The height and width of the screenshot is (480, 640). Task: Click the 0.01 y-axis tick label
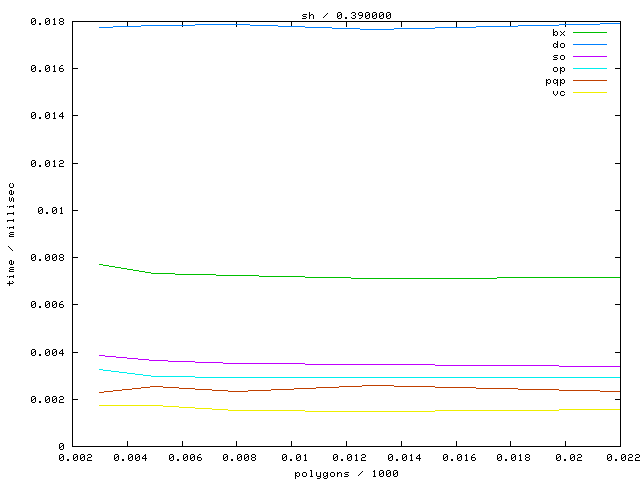coord(53,210)
